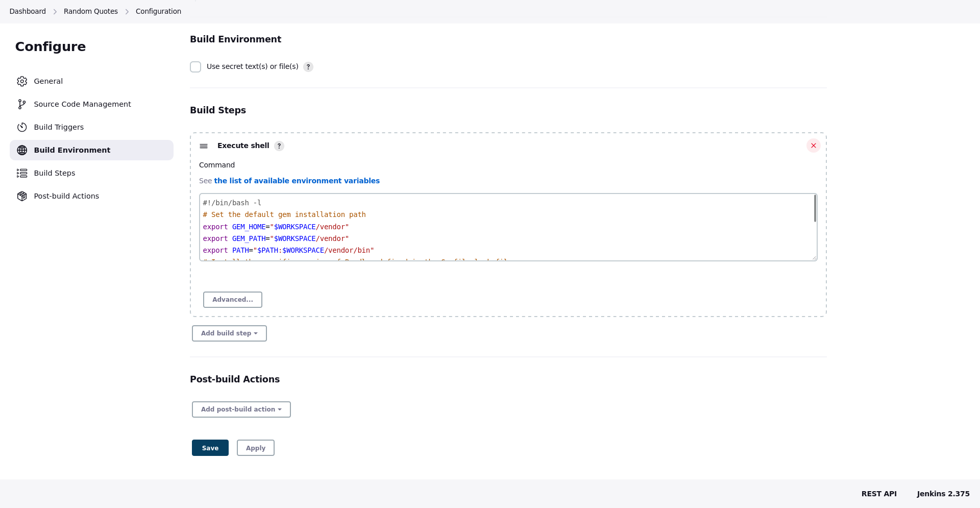The image size is (980, 508).
Task: Click the Build Steps list icon
Action: (22, 173)
